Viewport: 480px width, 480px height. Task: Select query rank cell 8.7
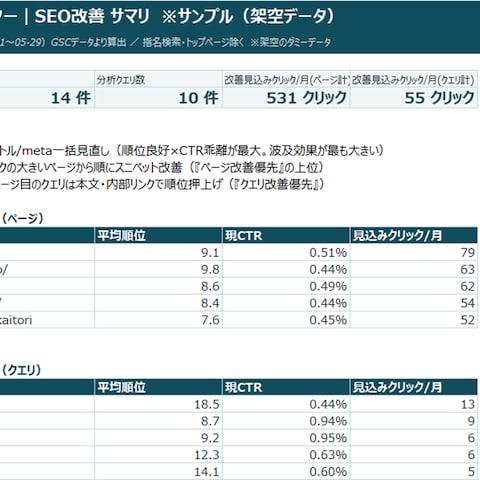tap(158, 421)
